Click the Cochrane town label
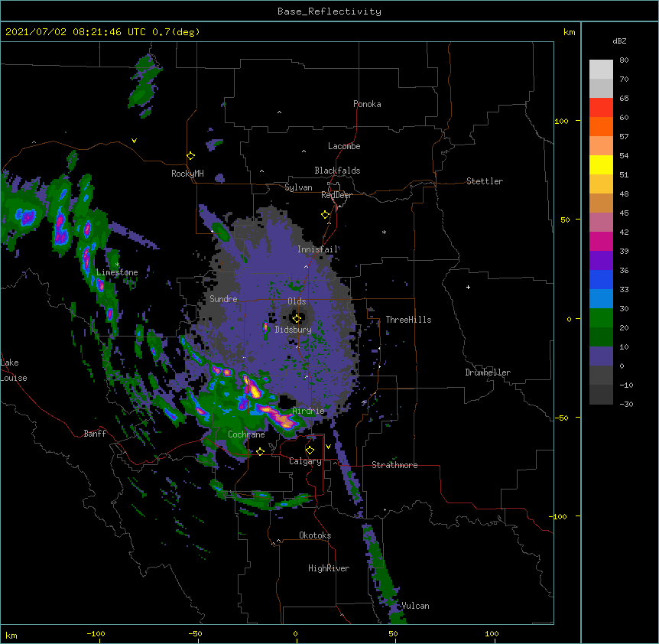Image resolution: width=659 pixels, height=644 pixels. (x=246, y=434)
